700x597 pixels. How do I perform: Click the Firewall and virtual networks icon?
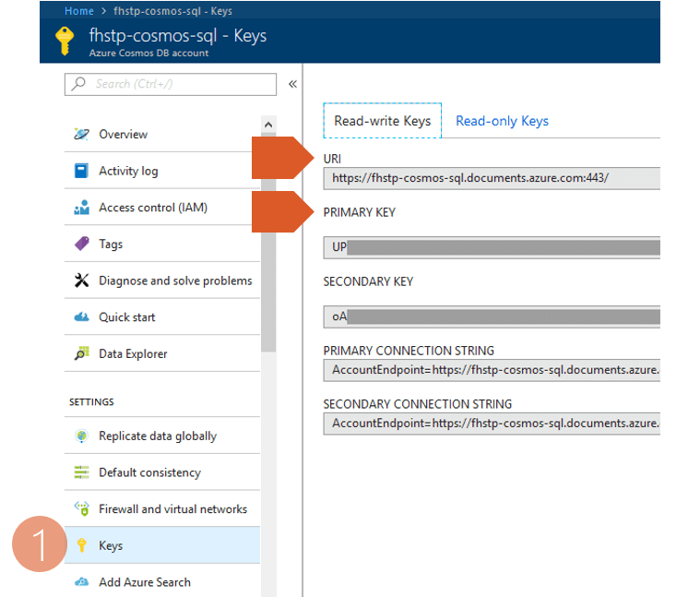pyautogui.click(x=81, y=508)
